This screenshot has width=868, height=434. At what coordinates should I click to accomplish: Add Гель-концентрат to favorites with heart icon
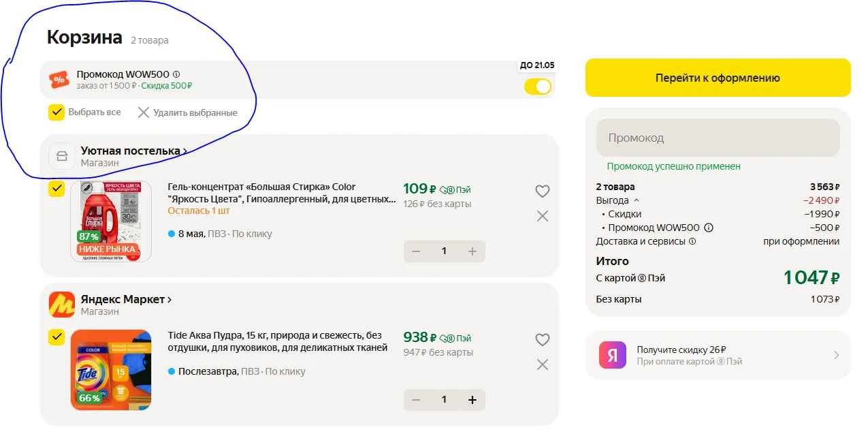[542, 191]
